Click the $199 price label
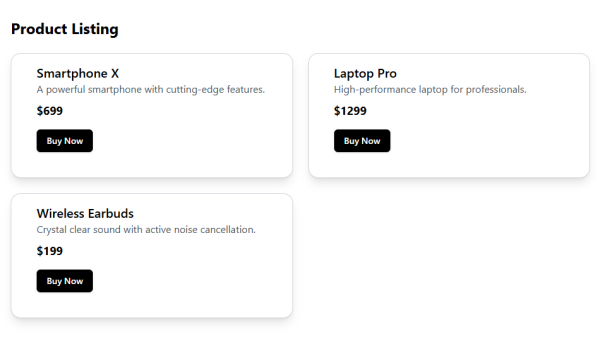This screenshot has width=602, height=364. [x=50, y=251]
